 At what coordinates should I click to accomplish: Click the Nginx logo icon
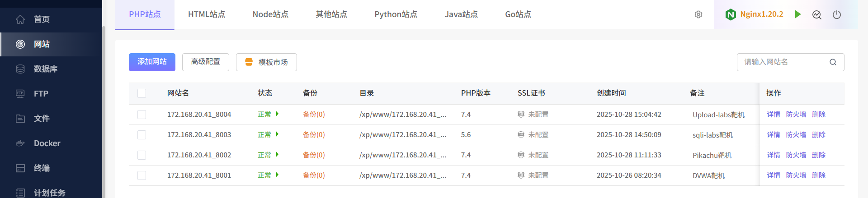point(731,14)
